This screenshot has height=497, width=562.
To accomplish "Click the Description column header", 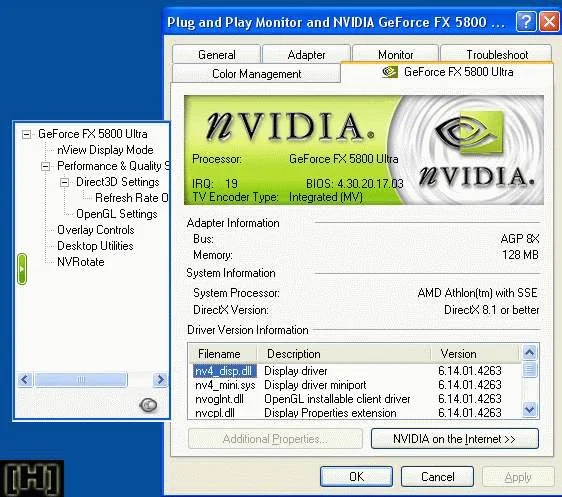I will pyautogui.click(x=344, y=354).
